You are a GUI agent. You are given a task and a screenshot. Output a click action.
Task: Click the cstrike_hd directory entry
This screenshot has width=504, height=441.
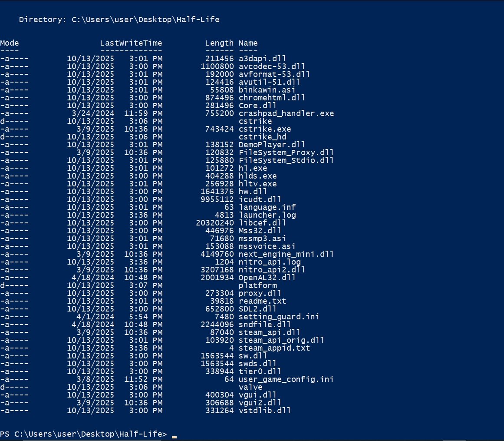(261, 137)
